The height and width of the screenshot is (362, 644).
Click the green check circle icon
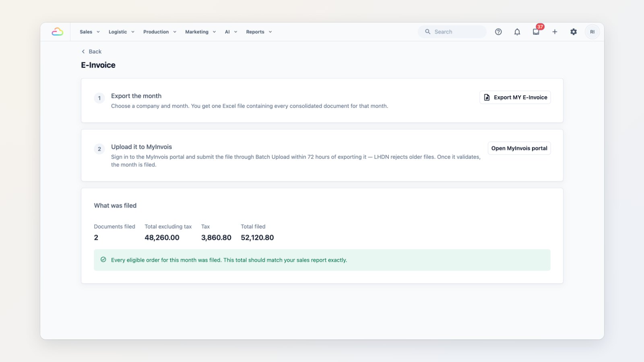(103, 260)
